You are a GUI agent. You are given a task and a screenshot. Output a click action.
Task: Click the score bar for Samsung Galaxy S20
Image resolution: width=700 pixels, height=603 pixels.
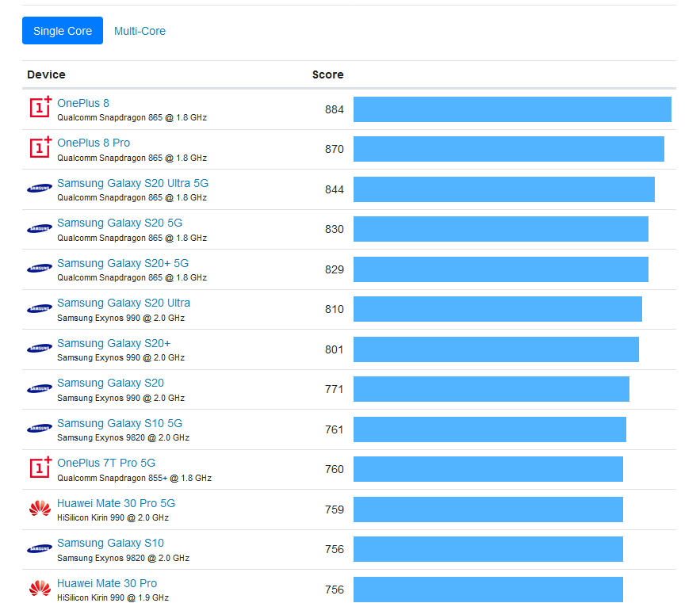click(491, 389)
